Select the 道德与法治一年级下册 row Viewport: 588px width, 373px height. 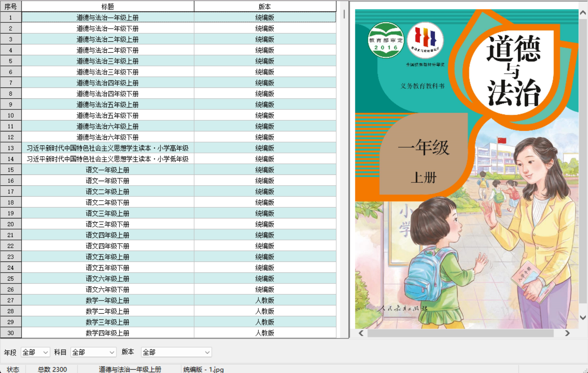tap(108, 28)
